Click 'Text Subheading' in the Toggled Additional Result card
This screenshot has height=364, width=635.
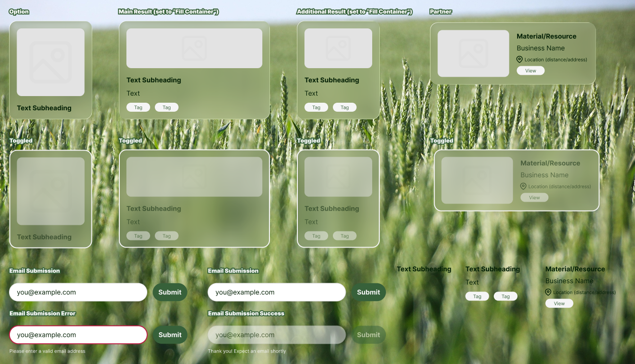coord(332,208)
